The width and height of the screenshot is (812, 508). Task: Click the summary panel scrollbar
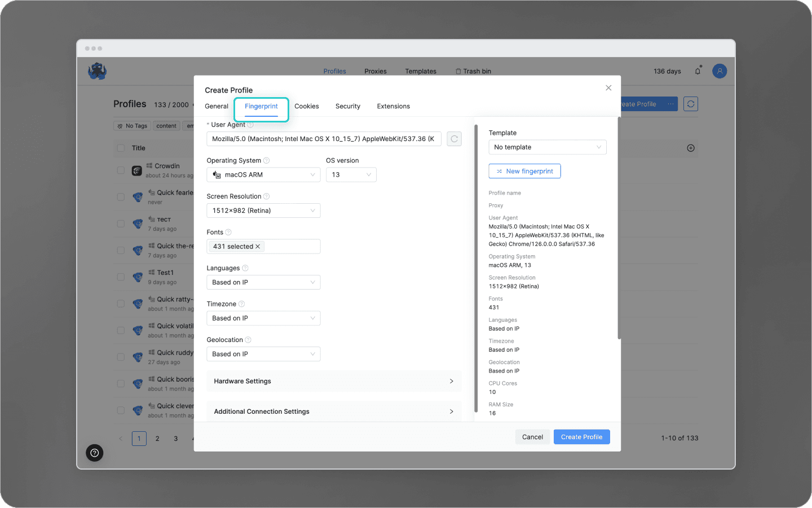(619, 228)
